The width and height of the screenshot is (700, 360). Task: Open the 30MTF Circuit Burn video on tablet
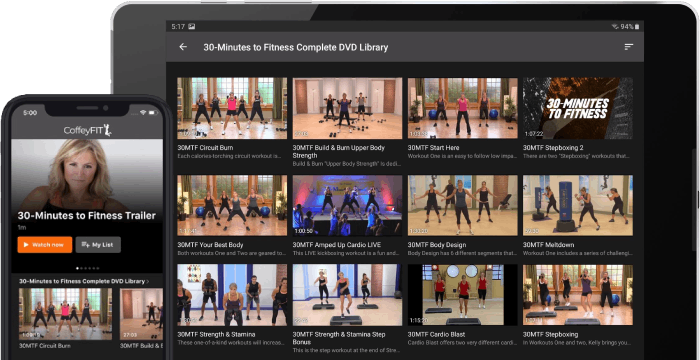(232, 108)
